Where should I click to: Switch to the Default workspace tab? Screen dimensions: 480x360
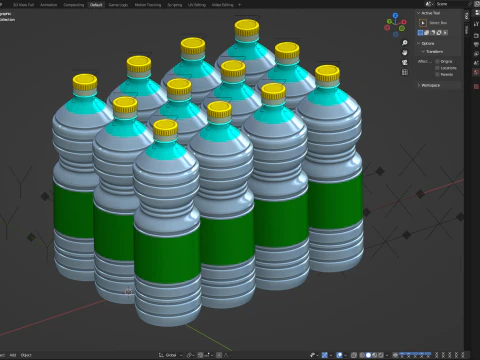[96, 5]
